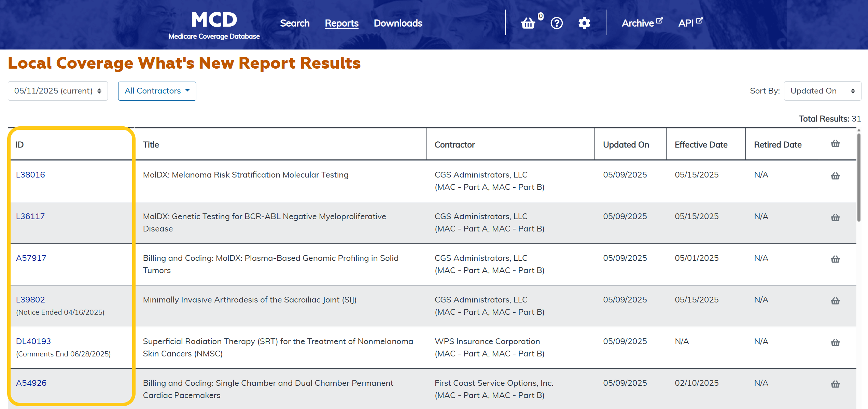Screen dimensions: 868x409
Task: Open the settings gear icon
Action: click(584, 23)
